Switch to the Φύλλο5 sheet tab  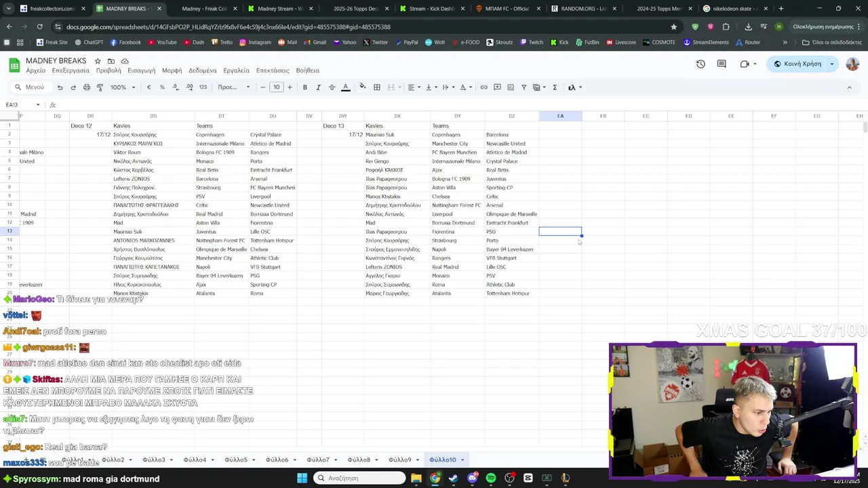(x=235, y=460)
